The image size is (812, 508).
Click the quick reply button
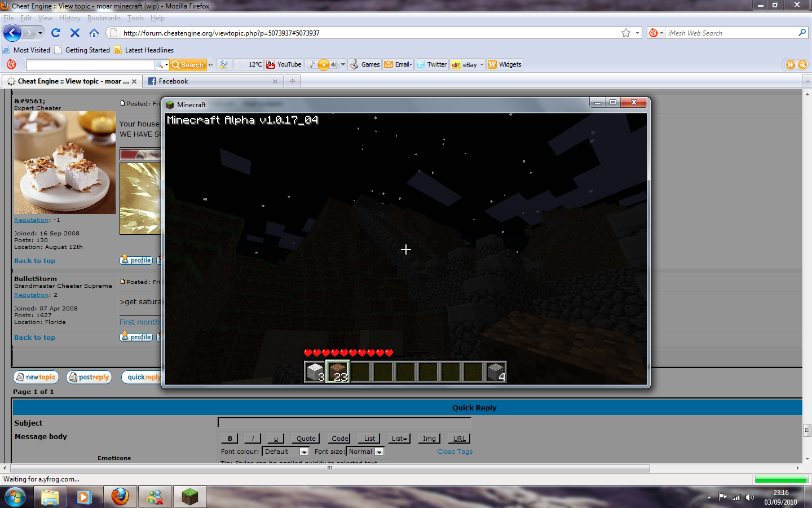[x=142, y=377]
